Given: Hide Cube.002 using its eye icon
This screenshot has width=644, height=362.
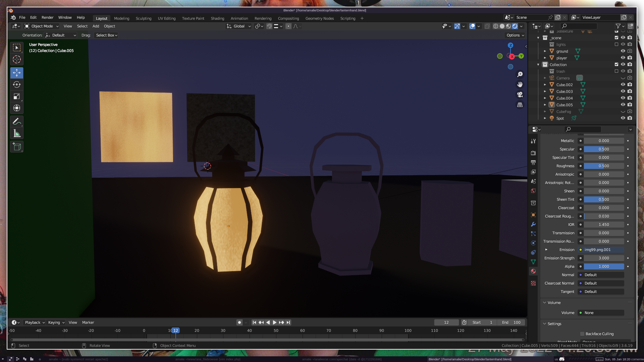Looking at the screenshot, I should 623,85.
